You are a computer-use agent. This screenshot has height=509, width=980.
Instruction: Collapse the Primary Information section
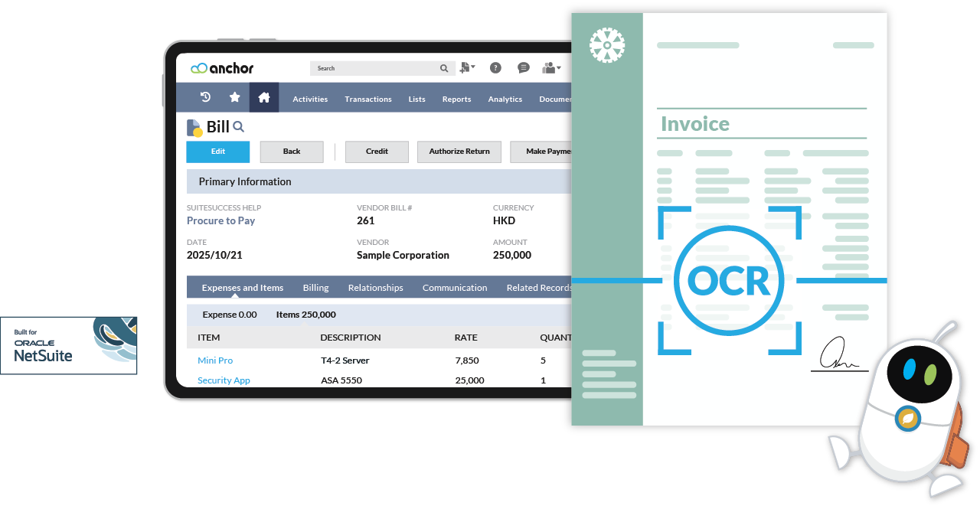pos(247,181)
